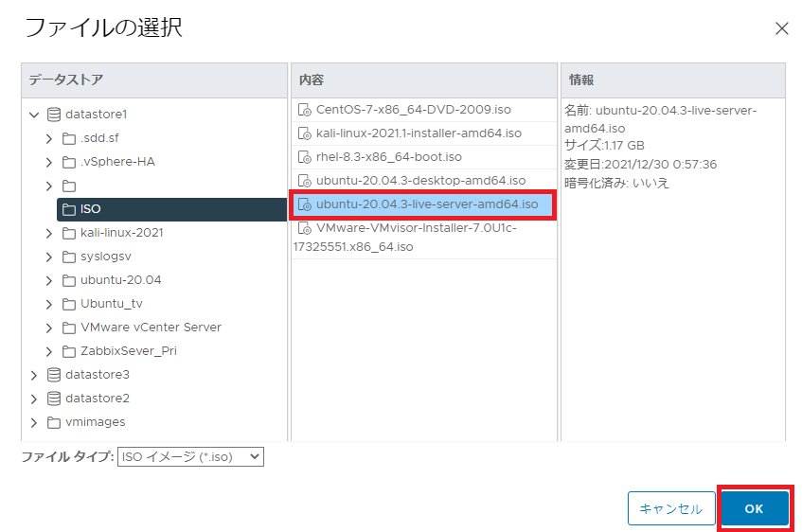The image size is (802, 532).
Task: Click the ZabbixSever_Pri folder icon
Action: [69, 351]
